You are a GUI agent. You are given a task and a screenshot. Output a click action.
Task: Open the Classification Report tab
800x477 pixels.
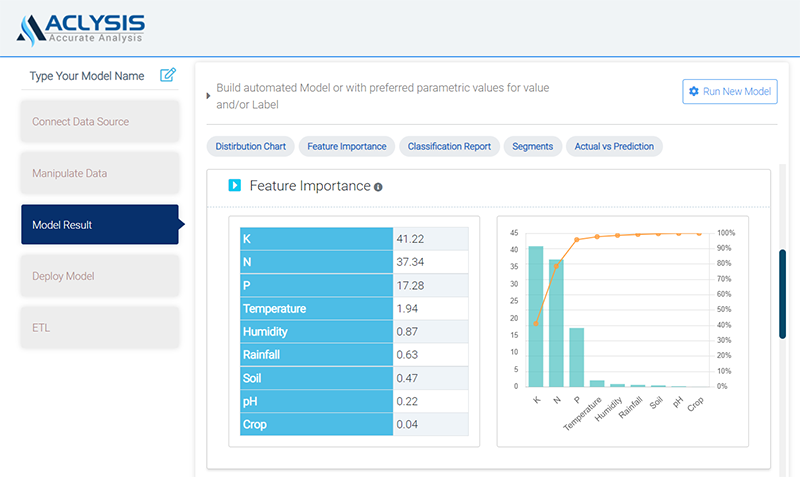449,146
